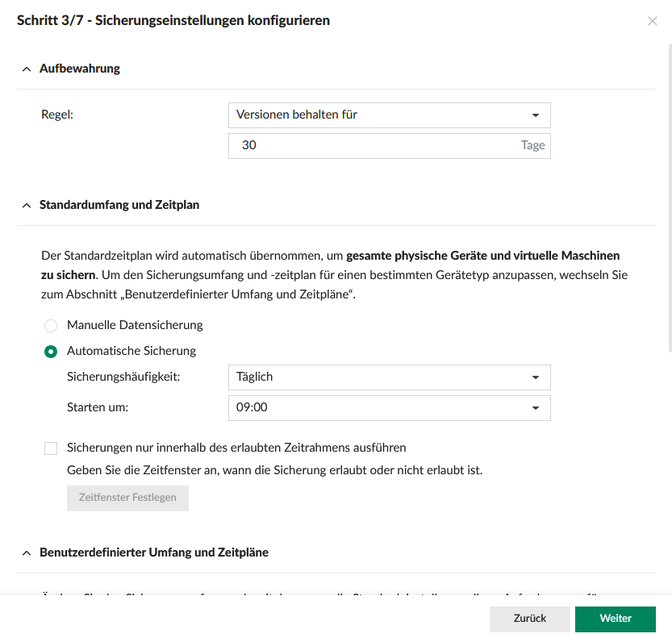The height and width of the screenshot is (642, 672).
Task: Open the 09:00 start time dropdown
Action: (379, 408)
